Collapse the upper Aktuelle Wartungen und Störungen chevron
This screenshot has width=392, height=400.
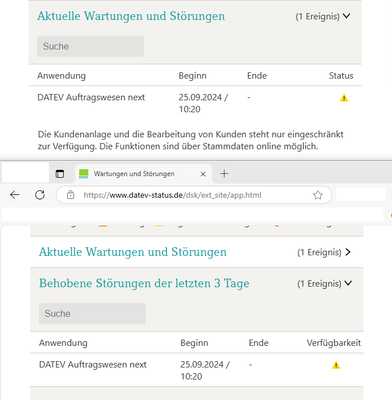pos(347,16)
